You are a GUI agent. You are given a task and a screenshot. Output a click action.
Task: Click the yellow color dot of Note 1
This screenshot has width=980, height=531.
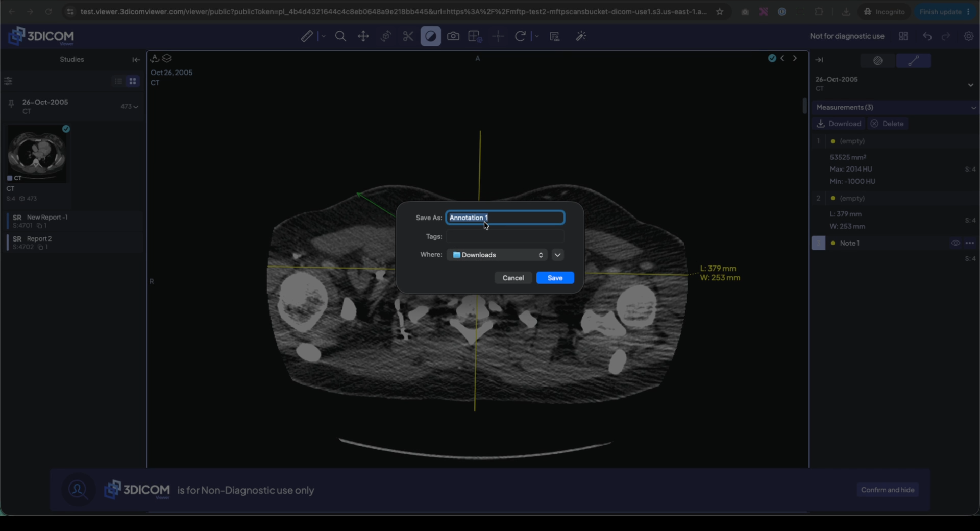click(833, 243)
